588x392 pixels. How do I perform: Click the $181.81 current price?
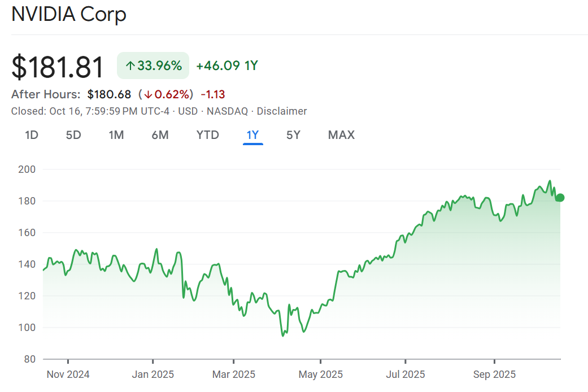[58, 67]
